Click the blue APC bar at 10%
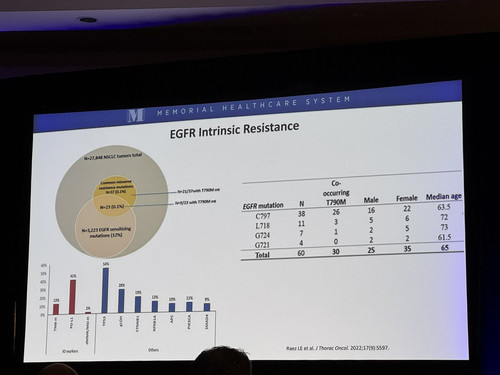The width and height of the screenshot is (500, 375). pyautogui.click(x=172, y=307)
